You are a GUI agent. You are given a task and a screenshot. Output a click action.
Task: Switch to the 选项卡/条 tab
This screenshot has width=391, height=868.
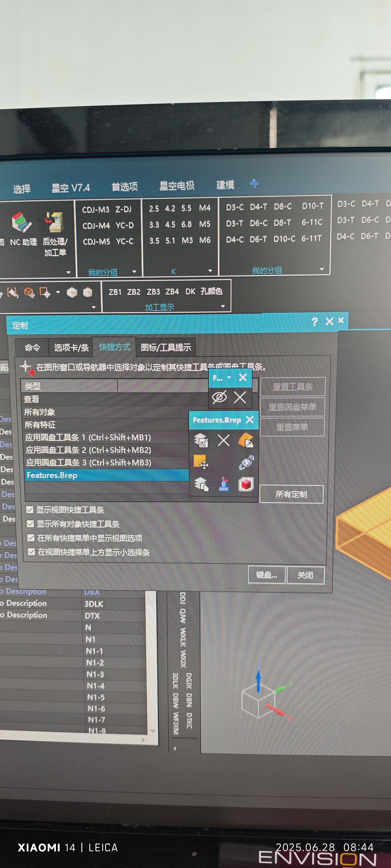[71, 347]
